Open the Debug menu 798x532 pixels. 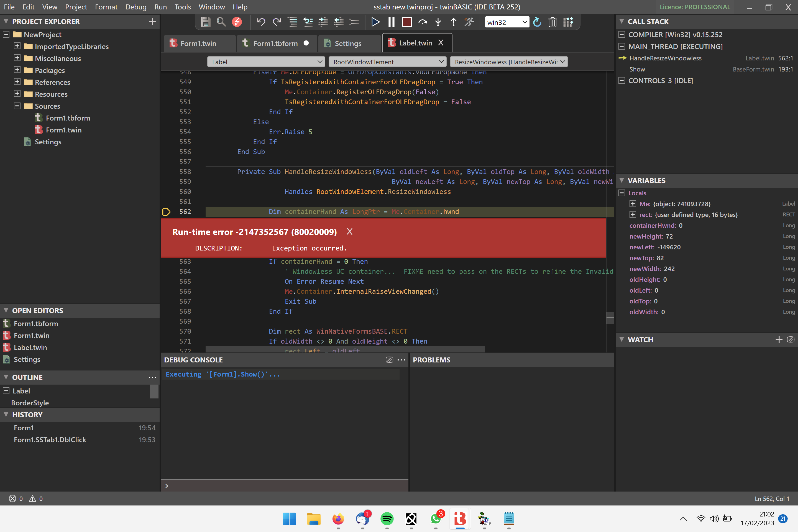point(135,7)
